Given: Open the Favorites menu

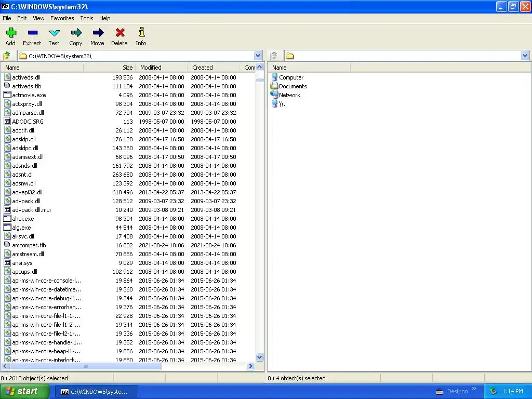Looking at the screenshot, I should coord(62,18).
